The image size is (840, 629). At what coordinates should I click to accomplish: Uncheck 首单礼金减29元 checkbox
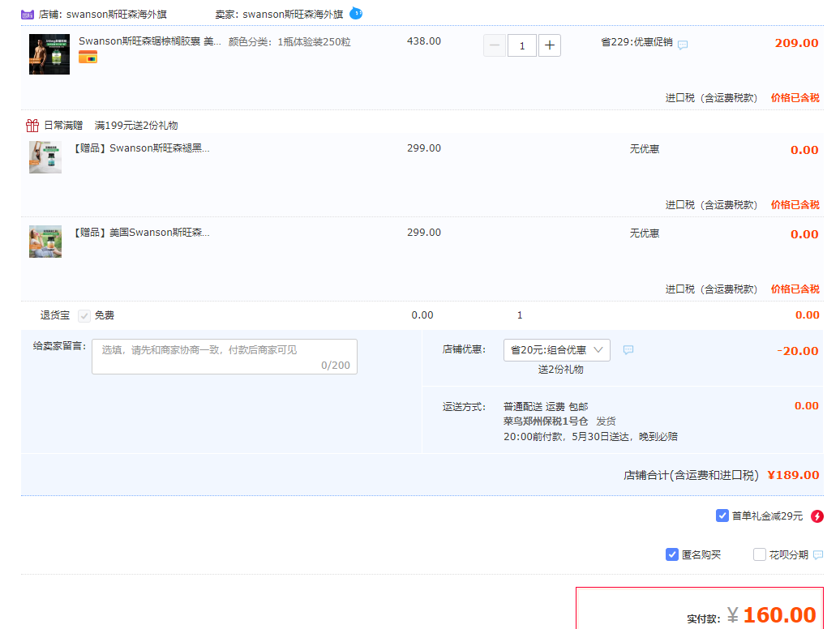click(722, 516)
